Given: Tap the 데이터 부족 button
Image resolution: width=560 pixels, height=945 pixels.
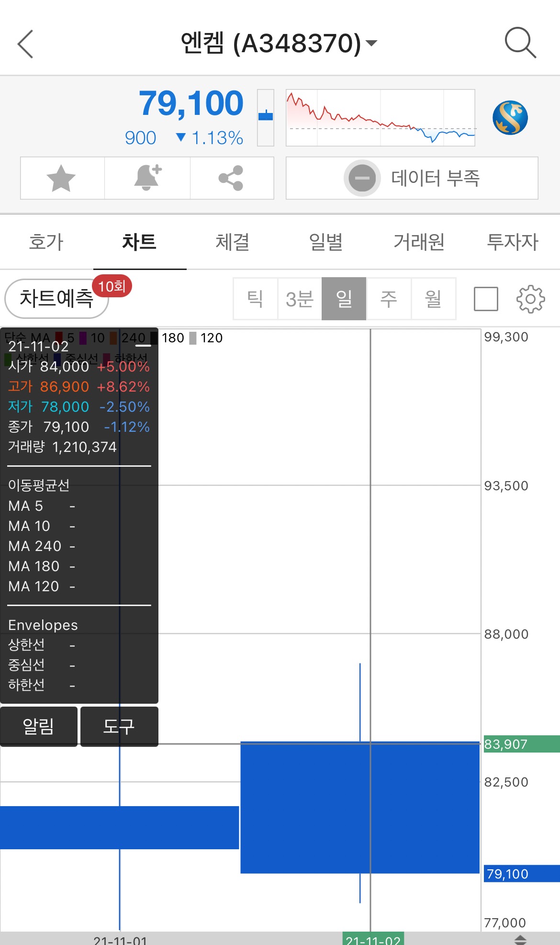Looking at the screenshot, I should point(412,178).
